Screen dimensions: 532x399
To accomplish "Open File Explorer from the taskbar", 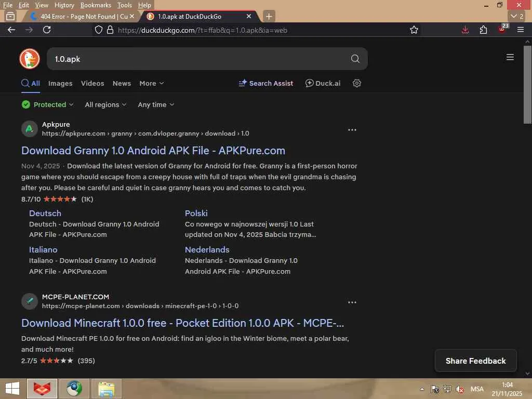I will [x=106, y=389].
